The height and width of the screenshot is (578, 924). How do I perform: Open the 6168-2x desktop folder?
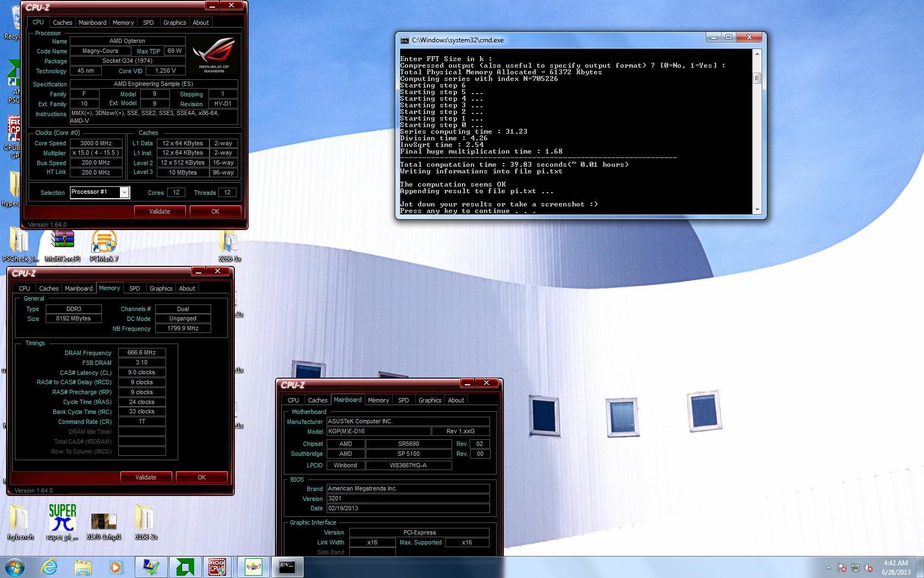point(146,522)
